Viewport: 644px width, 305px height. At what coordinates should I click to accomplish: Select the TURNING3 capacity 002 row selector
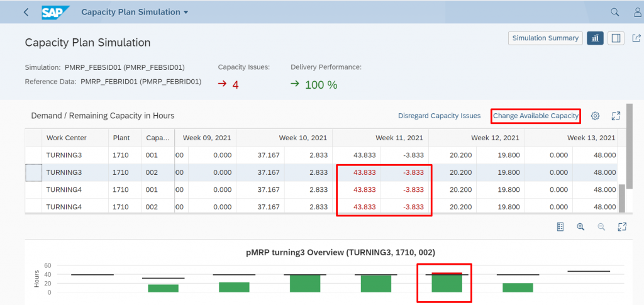click(34, 172)
